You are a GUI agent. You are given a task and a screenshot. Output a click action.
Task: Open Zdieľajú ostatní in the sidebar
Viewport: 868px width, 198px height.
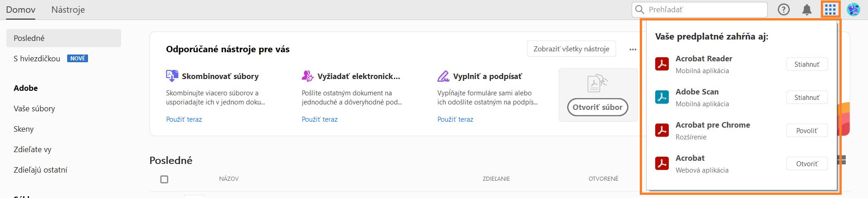click(40, 170)
